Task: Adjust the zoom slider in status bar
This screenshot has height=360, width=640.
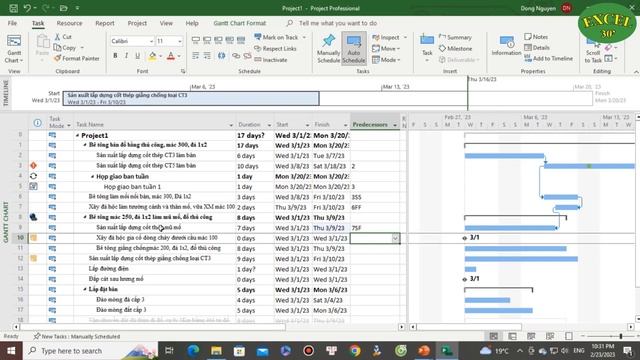Action: [x=621, y=336]
